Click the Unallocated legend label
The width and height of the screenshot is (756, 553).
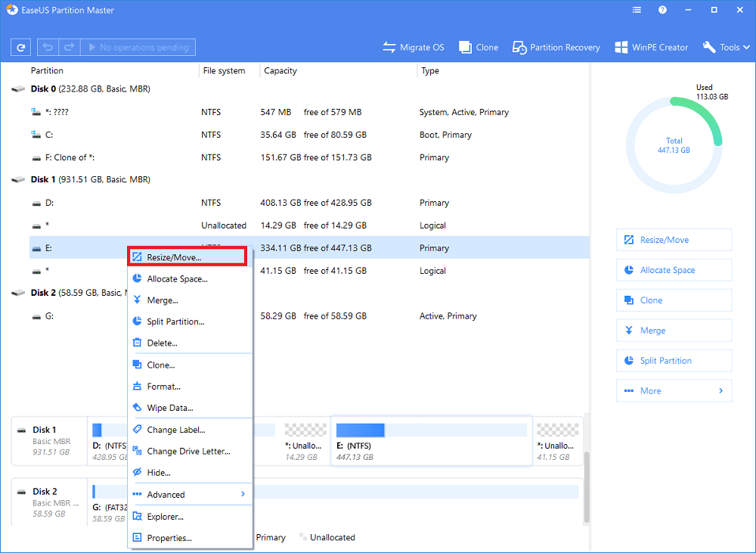332,538
